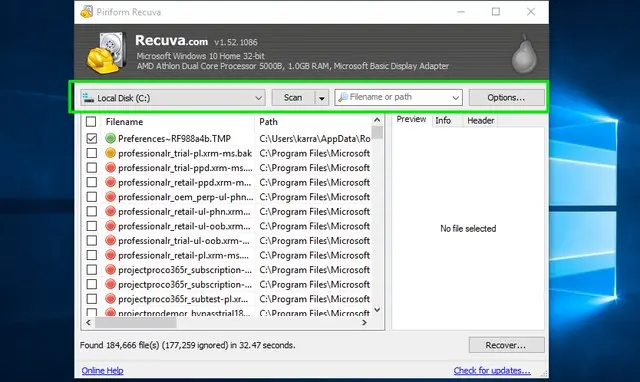Image resolution: width=640 pixels, height=382 pixels.
Task: Check professionalr_retail-pl.xrm-ms checkbox
Action: (92, 255)
